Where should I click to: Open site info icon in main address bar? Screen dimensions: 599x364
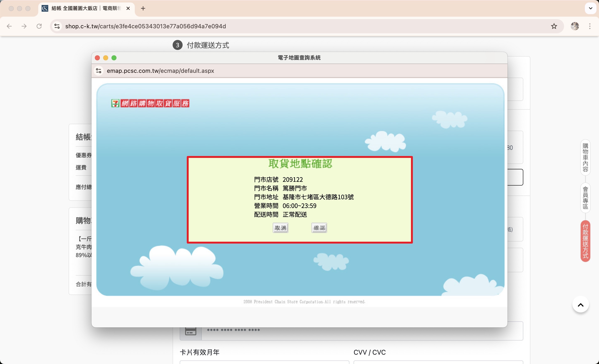pyautogui.click(x=57, y=26)
